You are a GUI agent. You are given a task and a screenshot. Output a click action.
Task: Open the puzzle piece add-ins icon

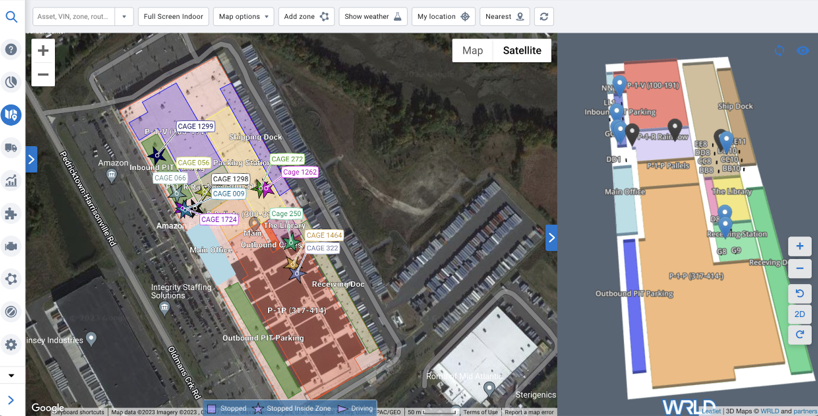[11, 213]
